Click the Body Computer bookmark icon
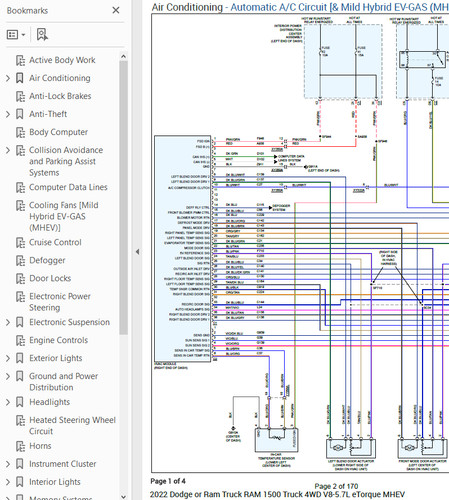Image resolution: width=449 pixels, height=500 pixels. click(x=20, y=132)
